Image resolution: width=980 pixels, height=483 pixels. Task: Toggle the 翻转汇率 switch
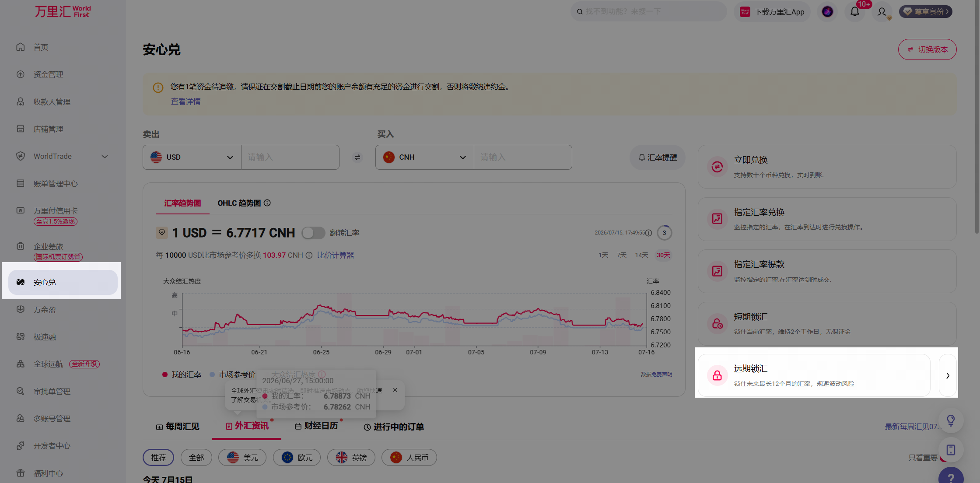(313, 233)
